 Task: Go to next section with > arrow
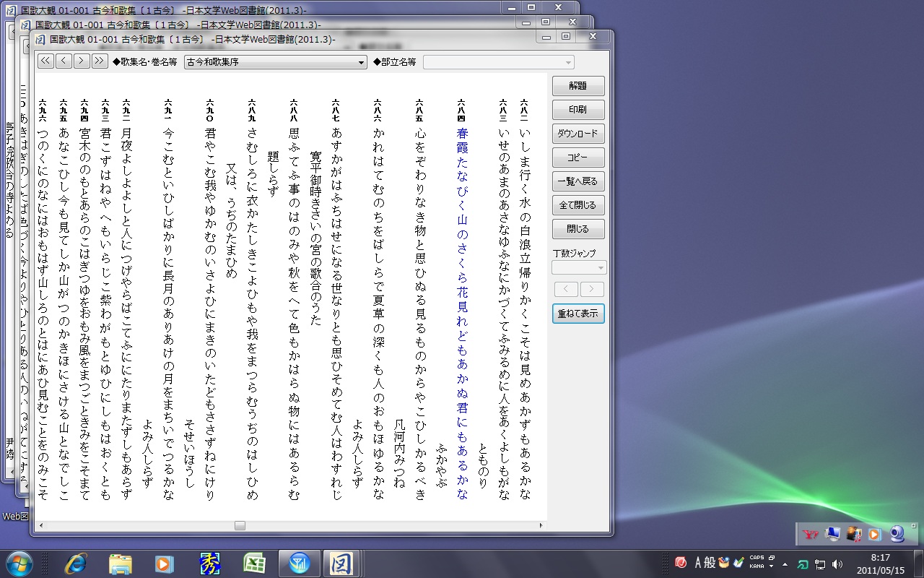(x=82, y=61)
